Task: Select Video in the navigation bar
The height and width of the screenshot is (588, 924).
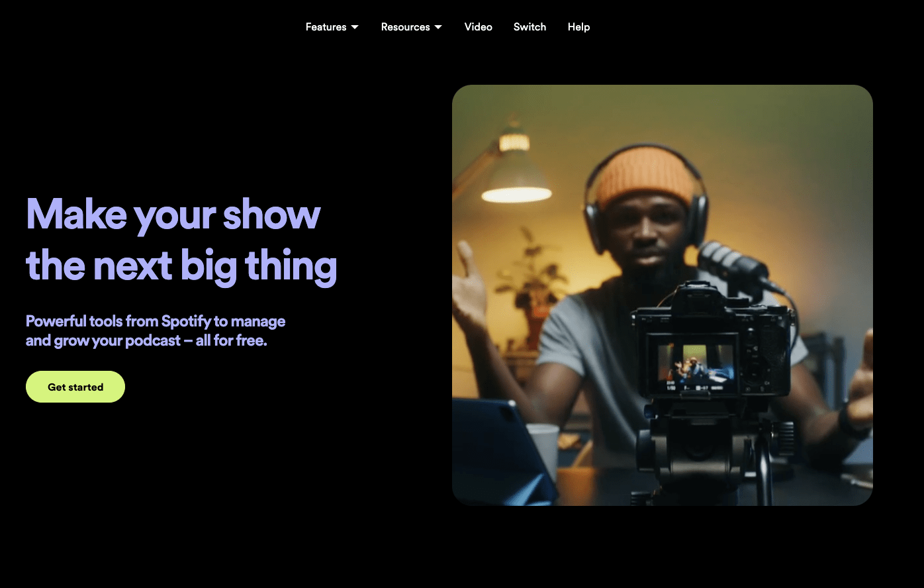Action: pos(478,27)
